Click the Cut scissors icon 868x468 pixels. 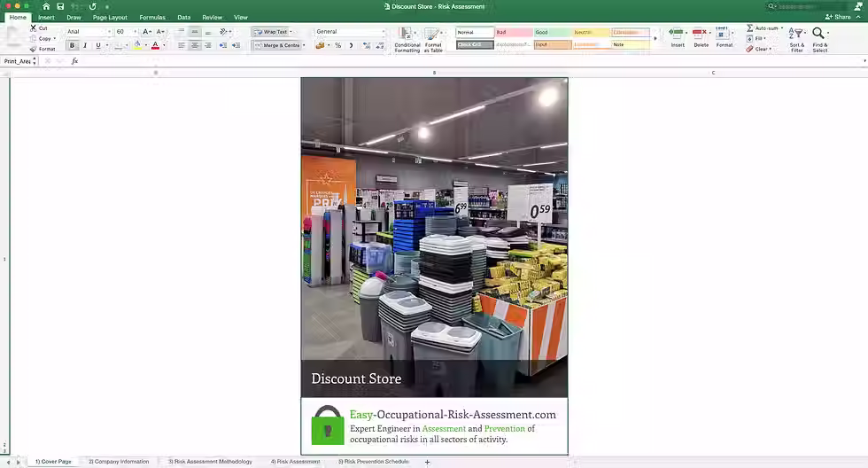coord(34,27)
